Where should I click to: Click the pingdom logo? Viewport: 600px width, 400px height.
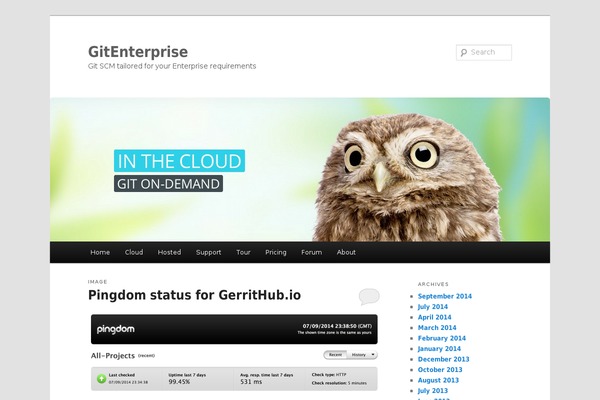[116, 329]
